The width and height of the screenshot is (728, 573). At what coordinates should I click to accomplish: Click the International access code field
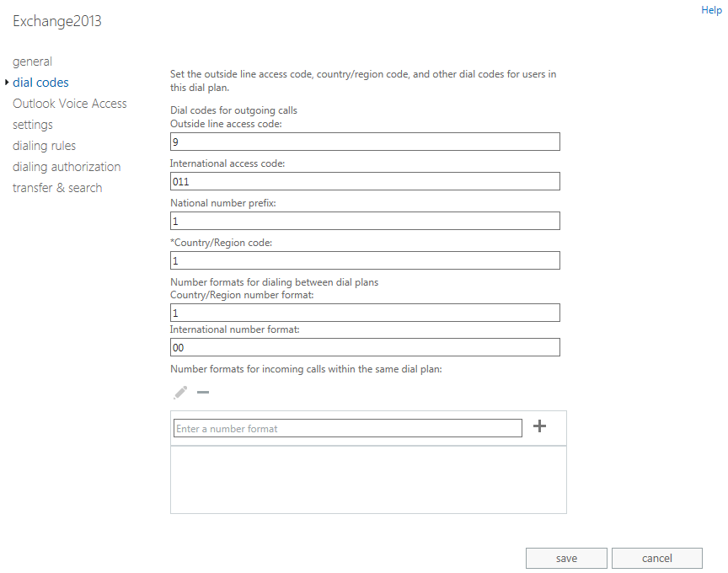click(x=365, y=181)
